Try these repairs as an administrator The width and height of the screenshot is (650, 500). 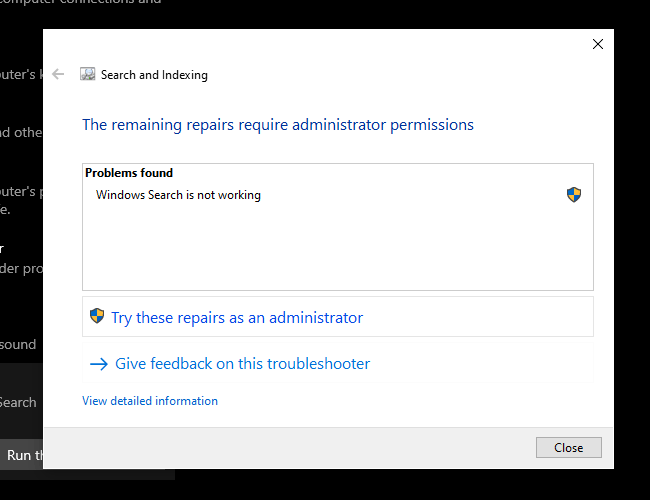pyautogui.click(x=237, y=318)
